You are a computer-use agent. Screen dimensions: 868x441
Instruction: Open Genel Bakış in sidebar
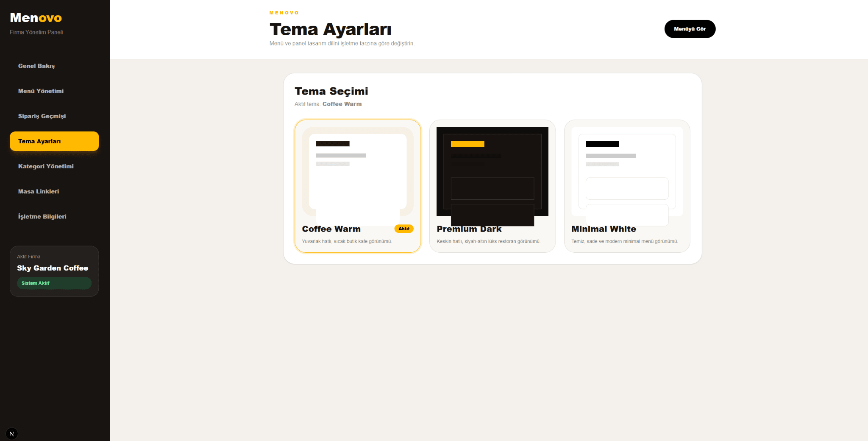click(x=54, y=66)
